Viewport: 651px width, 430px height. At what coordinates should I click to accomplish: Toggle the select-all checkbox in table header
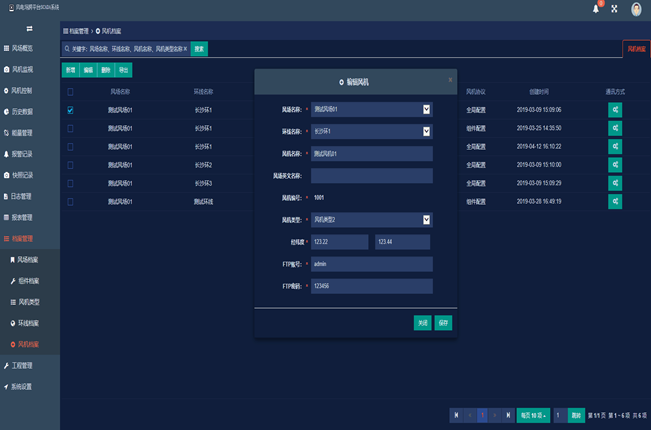tap(70, 92)
